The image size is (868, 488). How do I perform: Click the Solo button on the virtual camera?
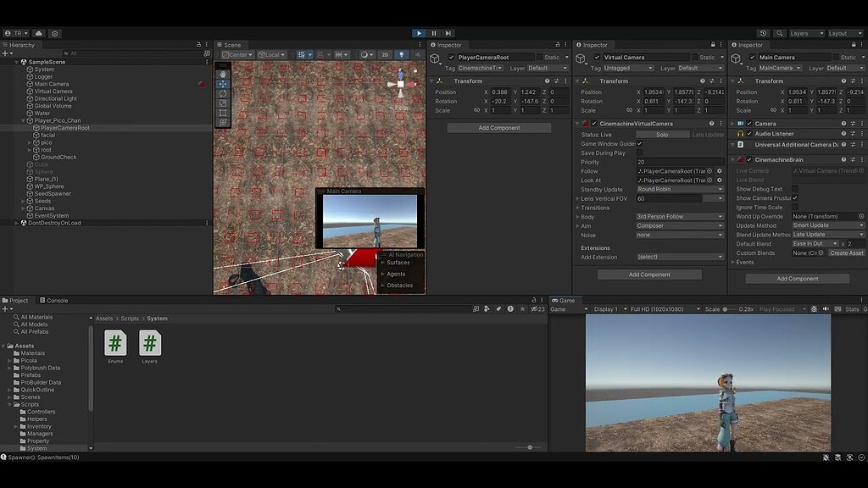661,134
